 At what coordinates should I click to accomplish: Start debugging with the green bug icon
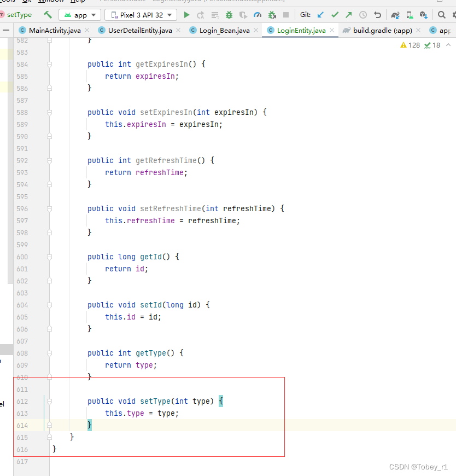click(x=229, y=15)
